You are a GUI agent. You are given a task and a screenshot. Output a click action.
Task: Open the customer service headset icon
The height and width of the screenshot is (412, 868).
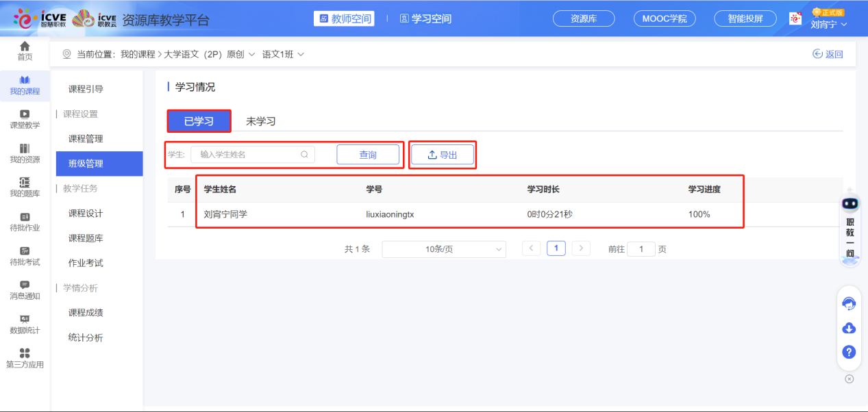point(848,303)
